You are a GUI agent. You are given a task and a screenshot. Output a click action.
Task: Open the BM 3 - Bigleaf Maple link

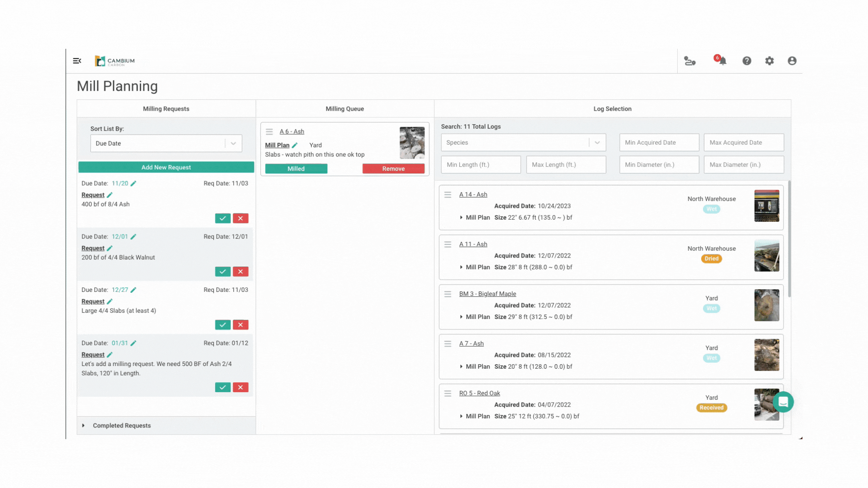click(487, 294)
